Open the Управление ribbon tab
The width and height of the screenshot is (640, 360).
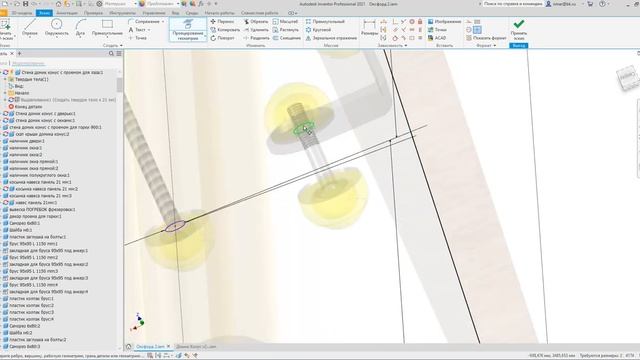point(154,13)
